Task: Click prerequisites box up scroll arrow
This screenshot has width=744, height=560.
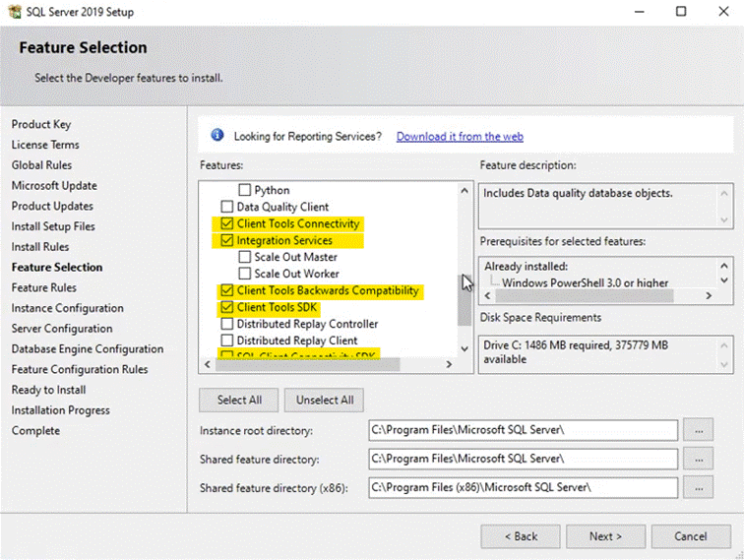Action: [724, 266]
